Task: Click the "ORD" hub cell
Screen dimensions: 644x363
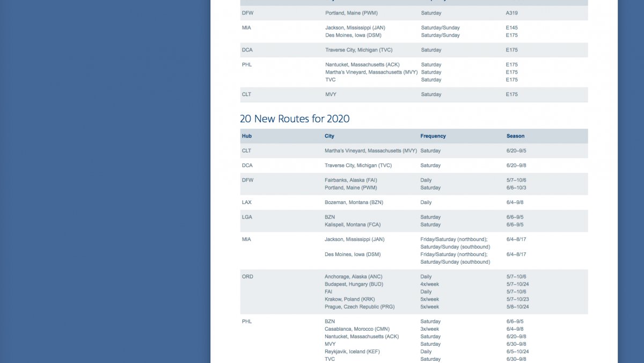Action: 247,277
